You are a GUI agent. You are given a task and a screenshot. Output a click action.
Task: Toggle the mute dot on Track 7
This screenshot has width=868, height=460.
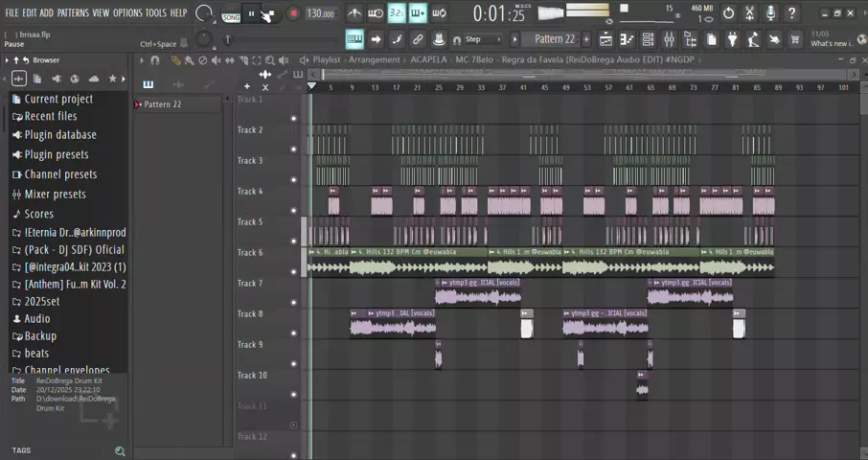(x=294, y=302)
